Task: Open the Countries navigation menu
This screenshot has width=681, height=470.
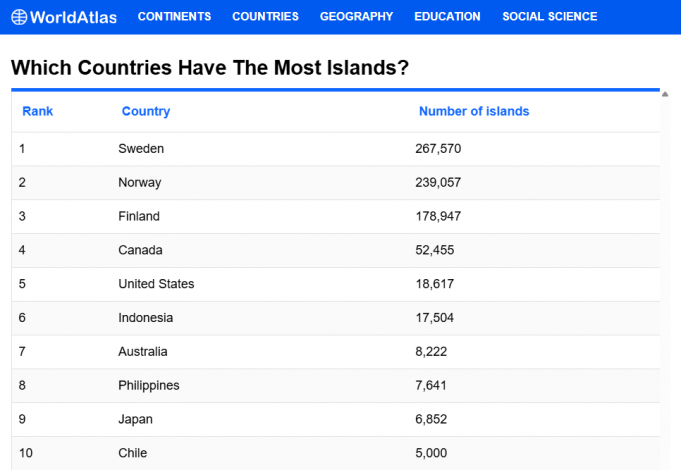Action: (265, 17)
